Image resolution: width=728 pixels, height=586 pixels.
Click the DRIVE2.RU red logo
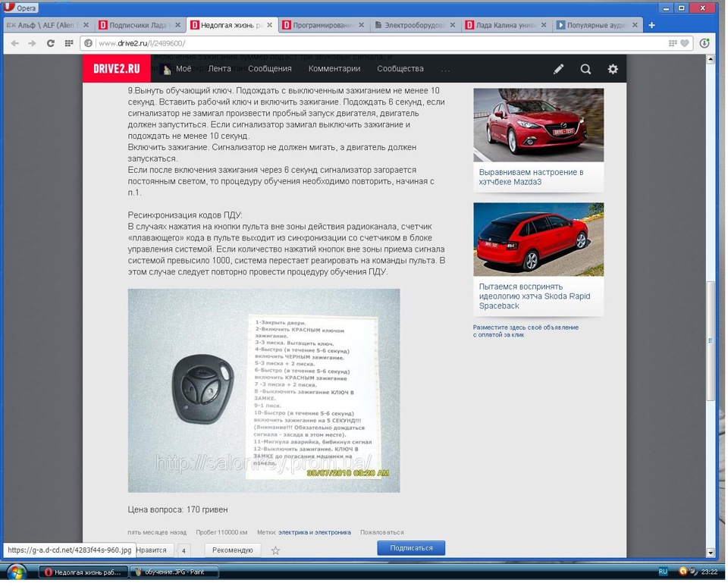(117, 69)
